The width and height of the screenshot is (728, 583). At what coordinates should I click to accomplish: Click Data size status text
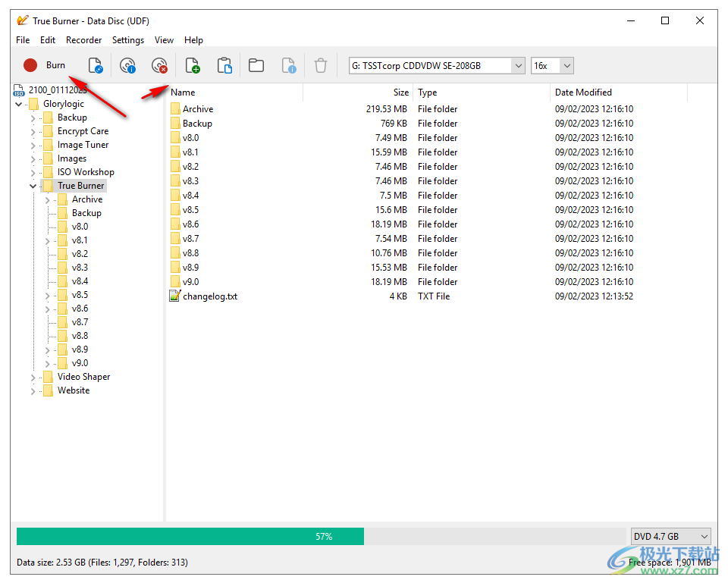click(102, 563)
